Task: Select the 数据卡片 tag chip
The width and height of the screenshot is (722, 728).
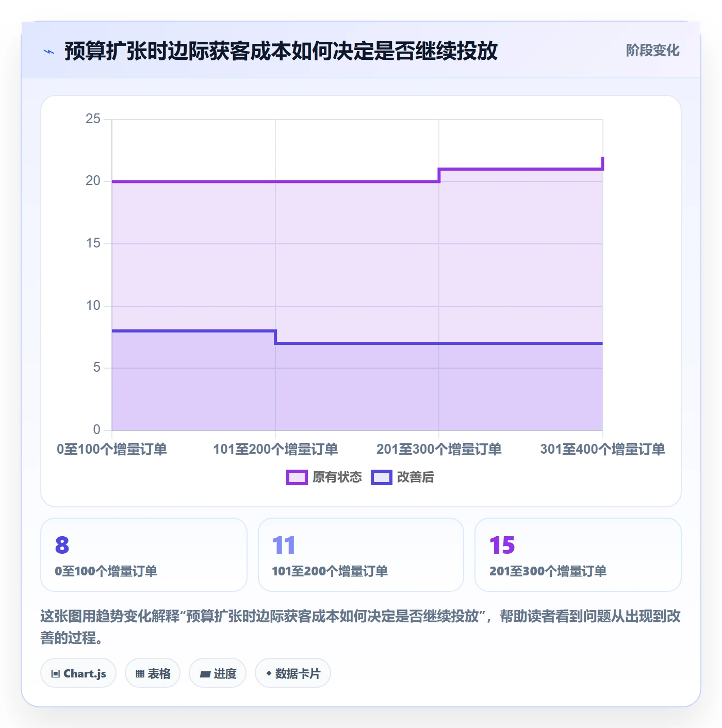Action: coord(293,673)
